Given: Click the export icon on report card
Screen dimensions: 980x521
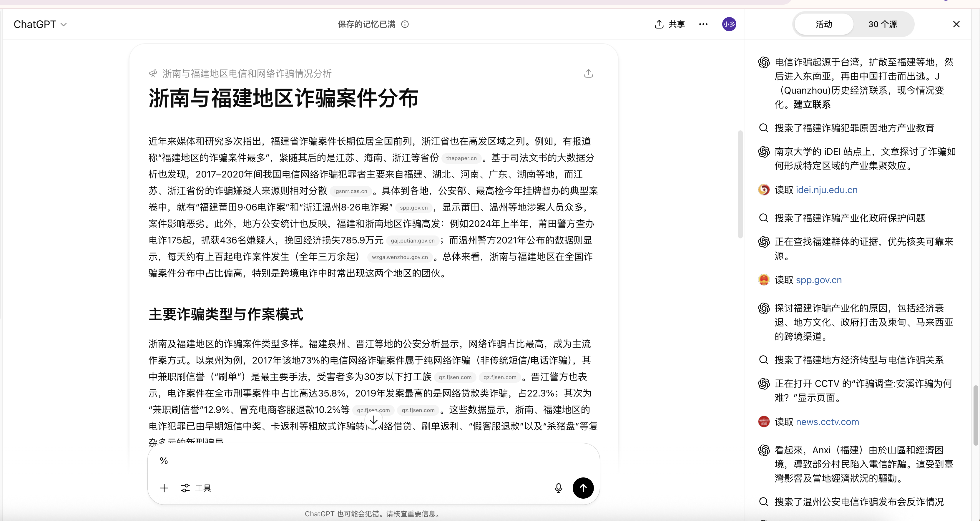Looking at the screenshot, I should [588, 73].
